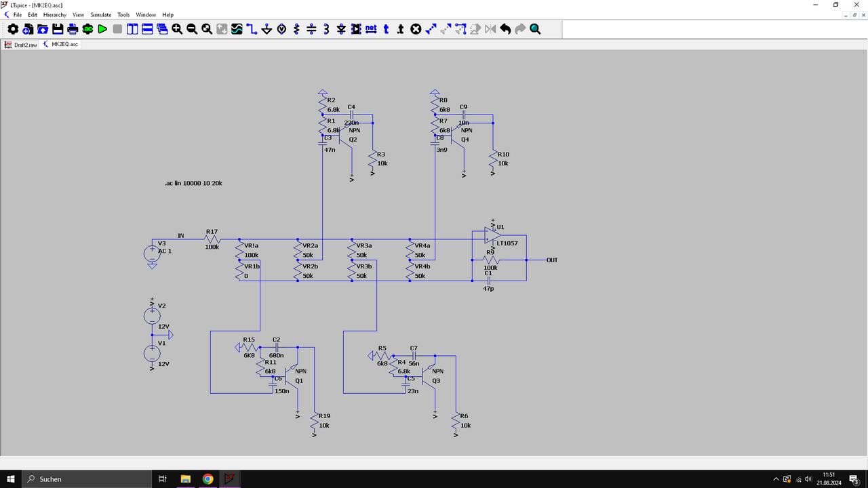The image size is (868, 488).
Task: Open the Windows Start menu
Action: pyautogui.click(x=11, y=479)
